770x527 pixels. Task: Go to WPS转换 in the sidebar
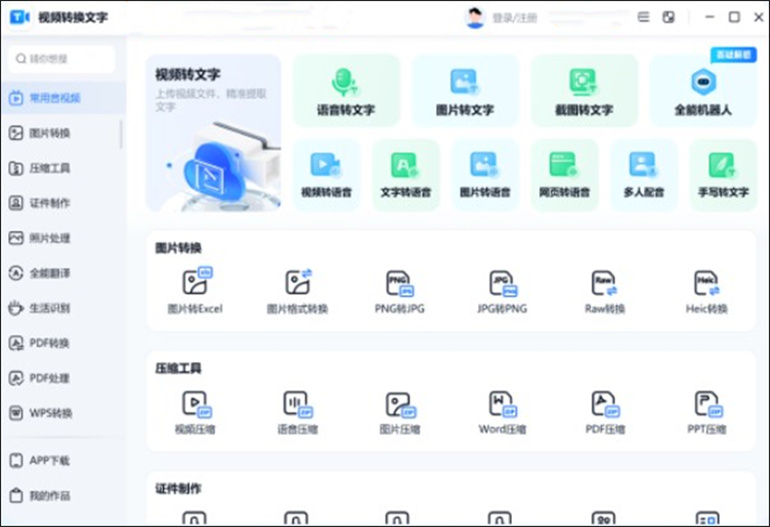63,413
